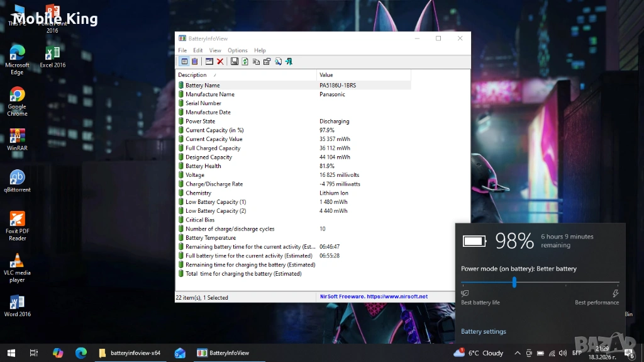Click the Copy selected items toolbar icon

tap(256, 61)
